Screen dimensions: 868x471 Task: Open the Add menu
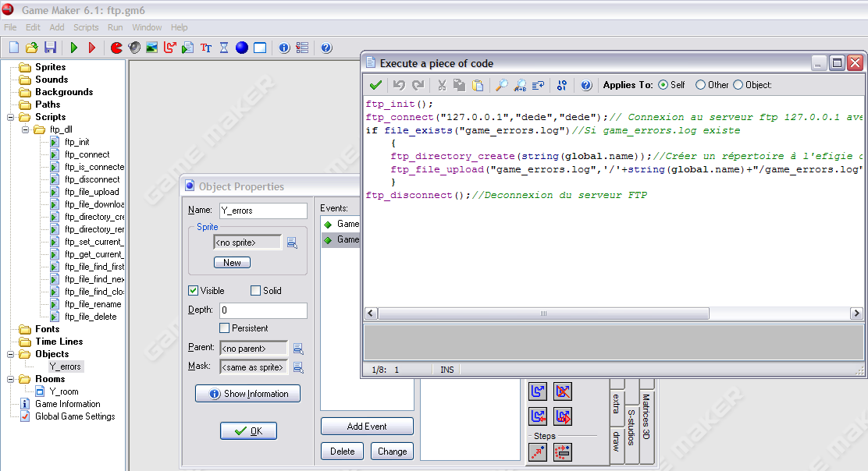point(56,27)
